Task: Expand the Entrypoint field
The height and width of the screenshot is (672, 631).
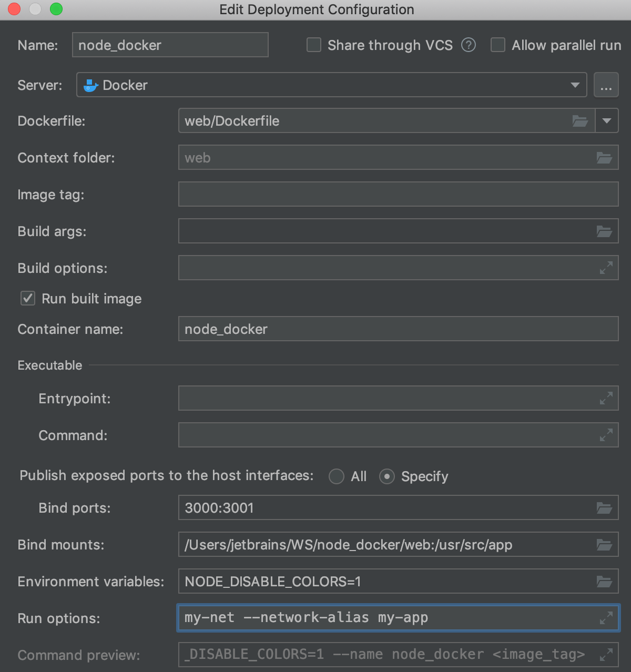Action: tap(606, 398)
